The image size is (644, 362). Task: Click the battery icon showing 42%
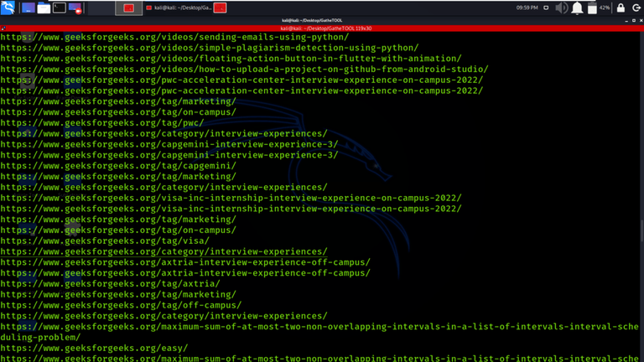click(592, 8)
